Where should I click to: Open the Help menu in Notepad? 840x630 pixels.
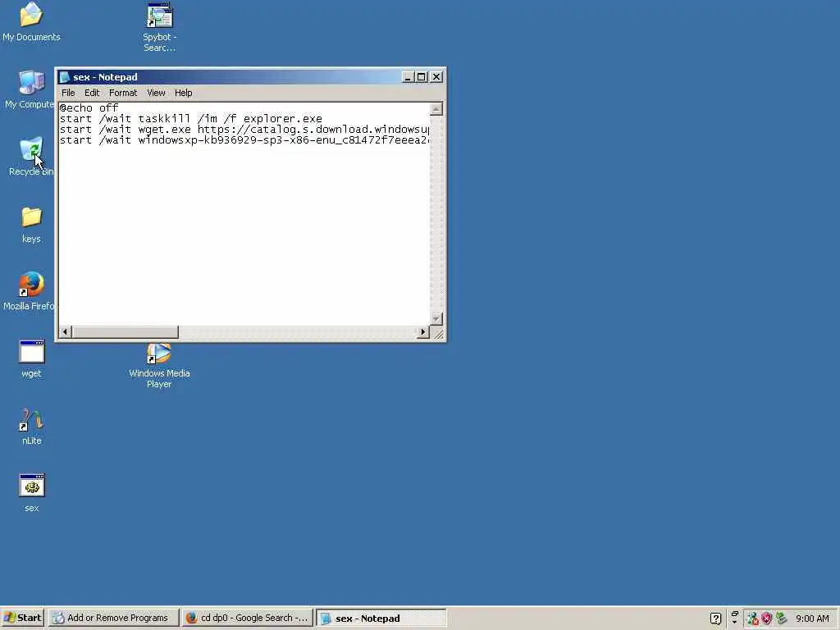tap(183, 93)
